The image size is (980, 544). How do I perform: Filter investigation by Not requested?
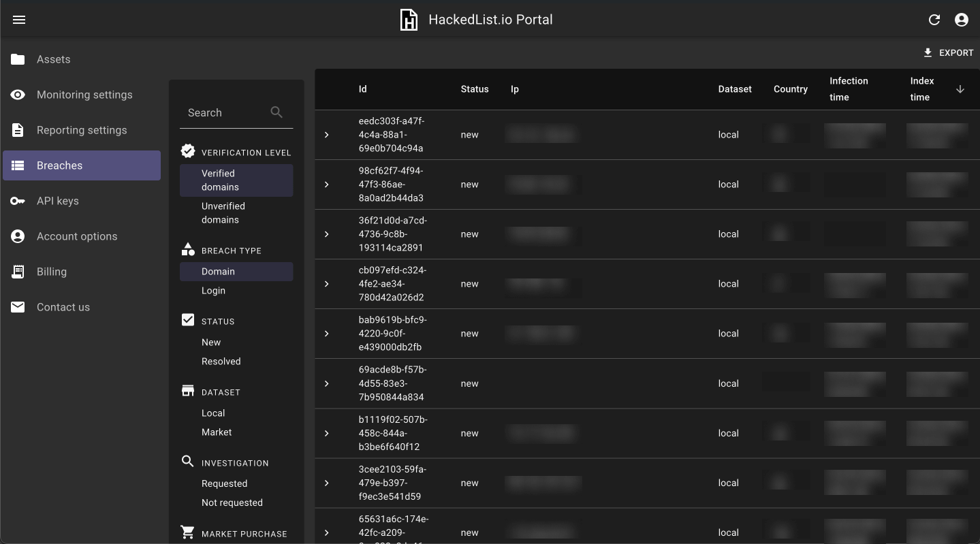tap(236, 503)
